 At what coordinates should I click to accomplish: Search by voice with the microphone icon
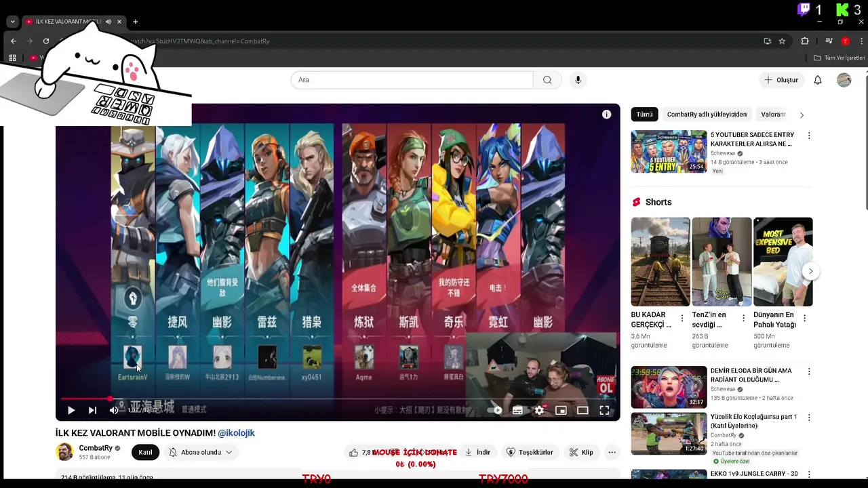(578, 80)
